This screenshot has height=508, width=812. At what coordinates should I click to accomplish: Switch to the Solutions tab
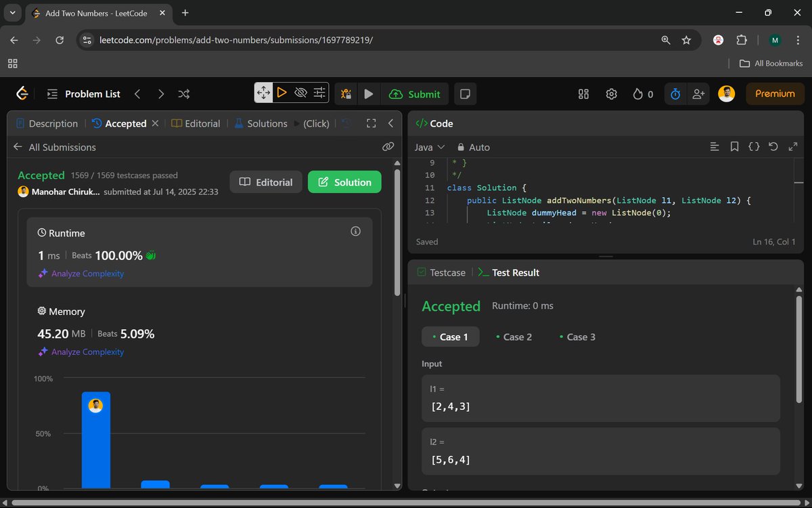tap(261, 123)
